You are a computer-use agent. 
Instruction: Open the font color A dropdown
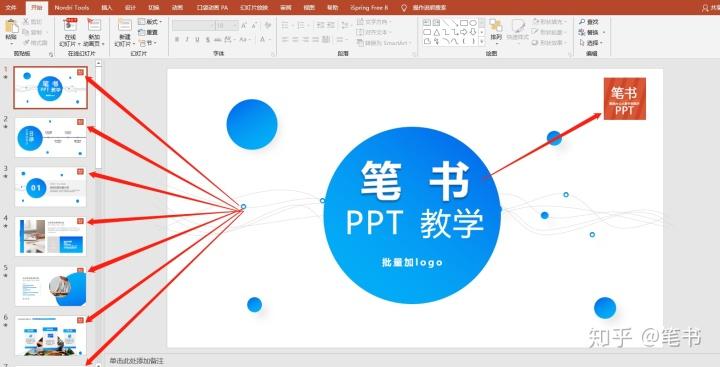(265, 40)
